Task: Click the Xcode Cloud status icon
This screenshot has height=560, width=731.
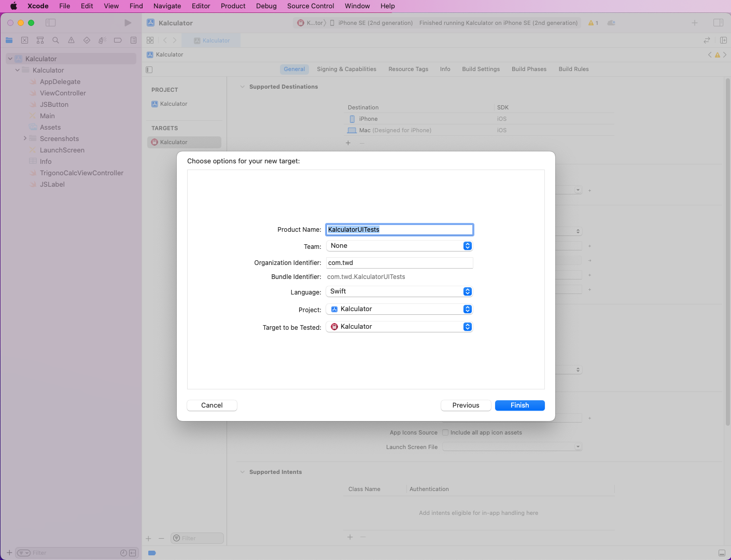Action: pyautogui.click(x=611, y=23)
